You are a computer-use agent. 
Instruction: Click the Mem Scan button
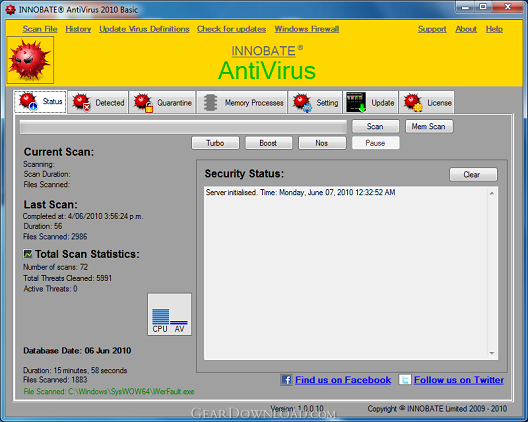(429, 126)
